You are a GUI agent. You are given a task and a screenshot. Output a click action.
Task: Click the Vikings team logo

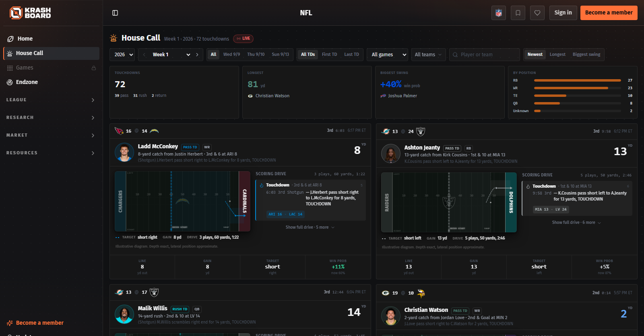tap(421, 293)
